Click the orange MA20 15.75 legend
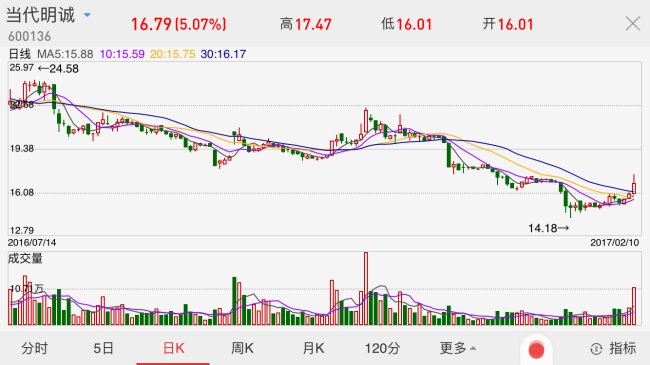650x365 pixels. pyautogui.click(x=172, y=54)
